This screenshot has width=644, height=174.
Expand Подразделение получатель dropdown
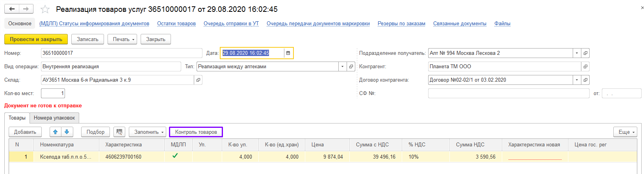tap(577, 53)
